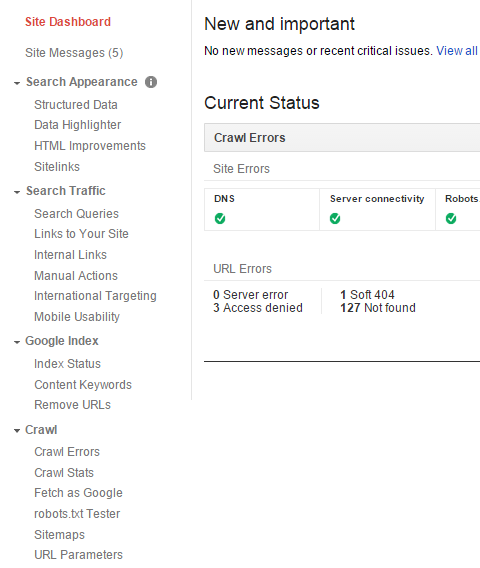
Task: Click the green check under DNS
Action: pyautogui.click(x=220, y=218)
